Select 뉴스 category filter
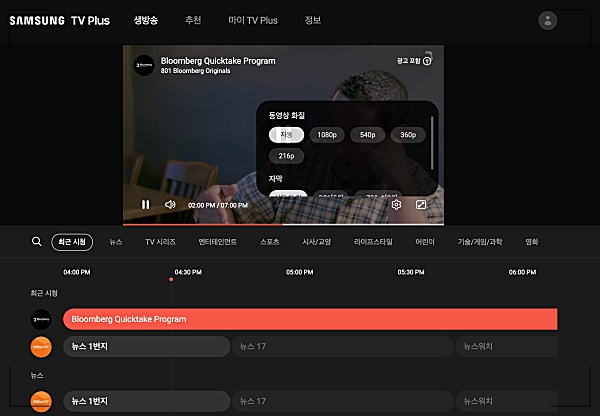Image resolution: width=600 pixels, height=416 pixels. (116, 242)
